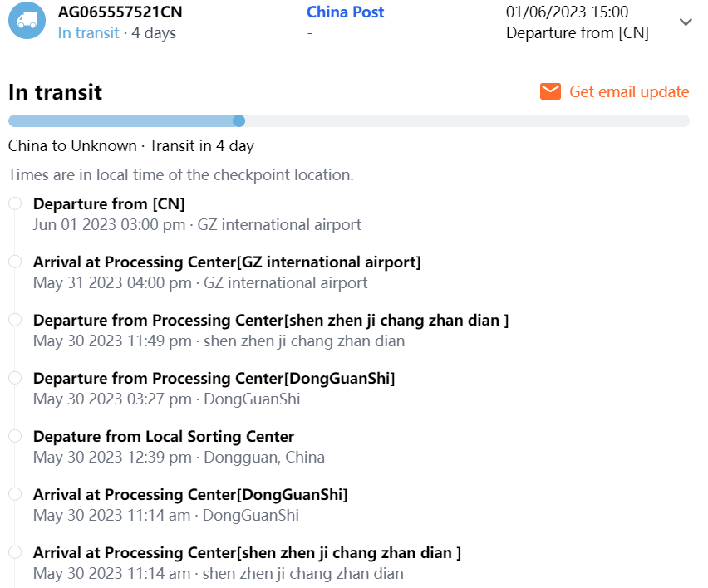Image resolution: width=708 pixels, height=588 pixels.
Task: Click the unfilled portion of the progress bar
Action: click(465, 121)
